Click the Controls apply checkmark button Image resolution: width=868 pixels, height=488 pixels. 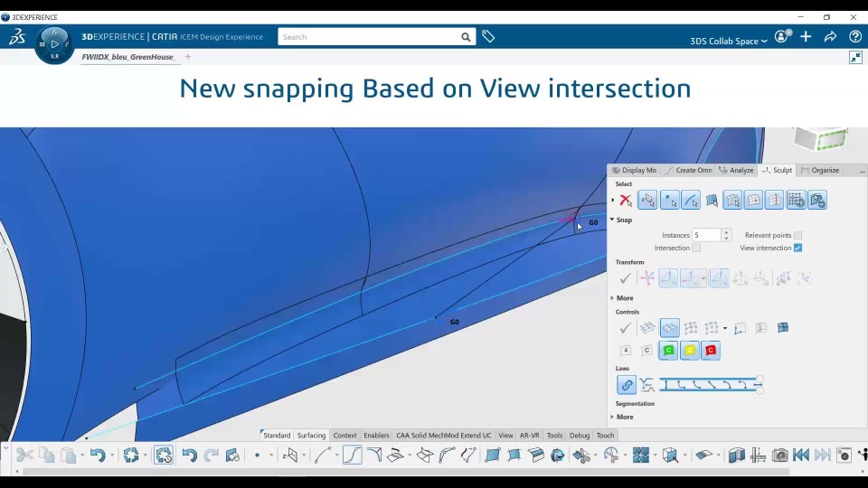pyautogui.click(x=626, y=328)
